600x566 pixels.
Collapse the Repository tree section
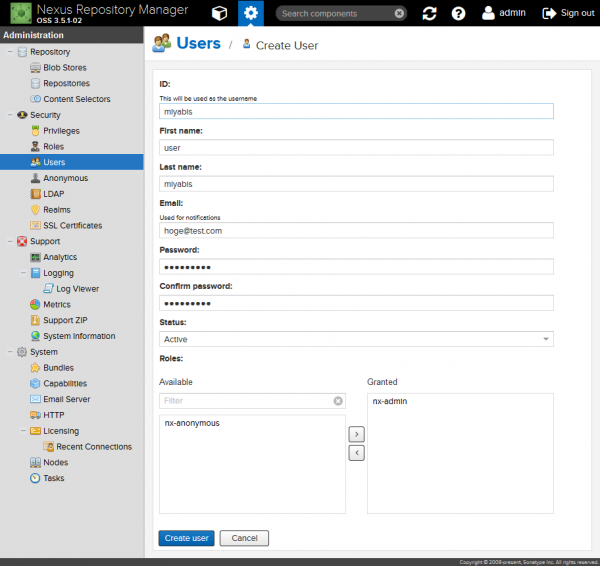(10, 52)
